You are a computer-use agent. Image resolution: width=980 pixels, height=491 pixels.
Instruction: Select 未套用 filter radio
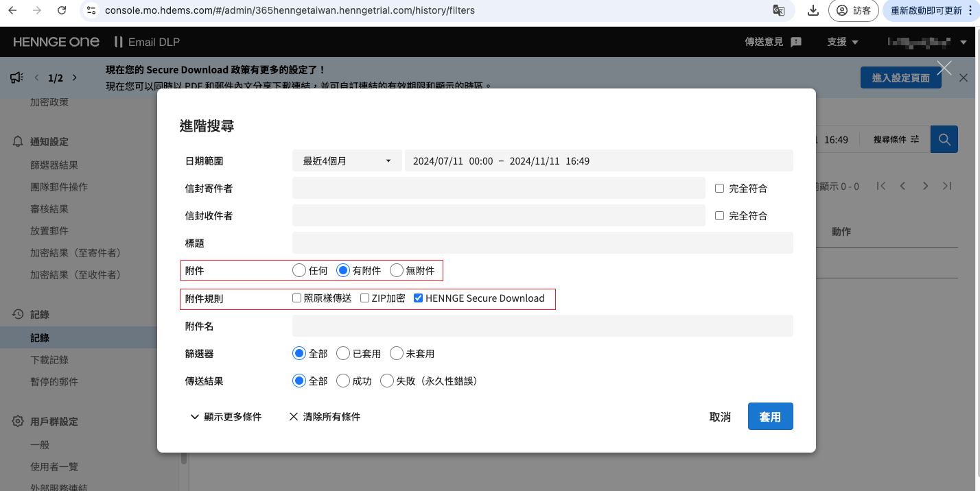tap(397, 353)
